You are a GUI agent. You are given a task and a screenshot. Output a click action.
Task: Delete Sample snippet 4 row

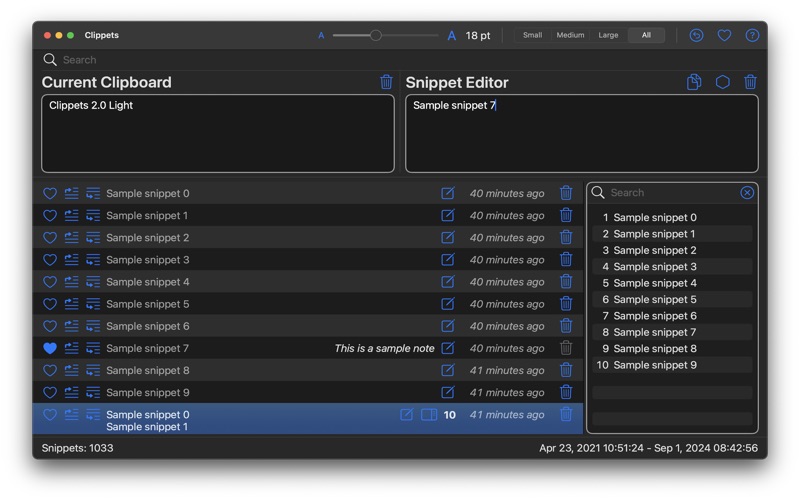566,282
